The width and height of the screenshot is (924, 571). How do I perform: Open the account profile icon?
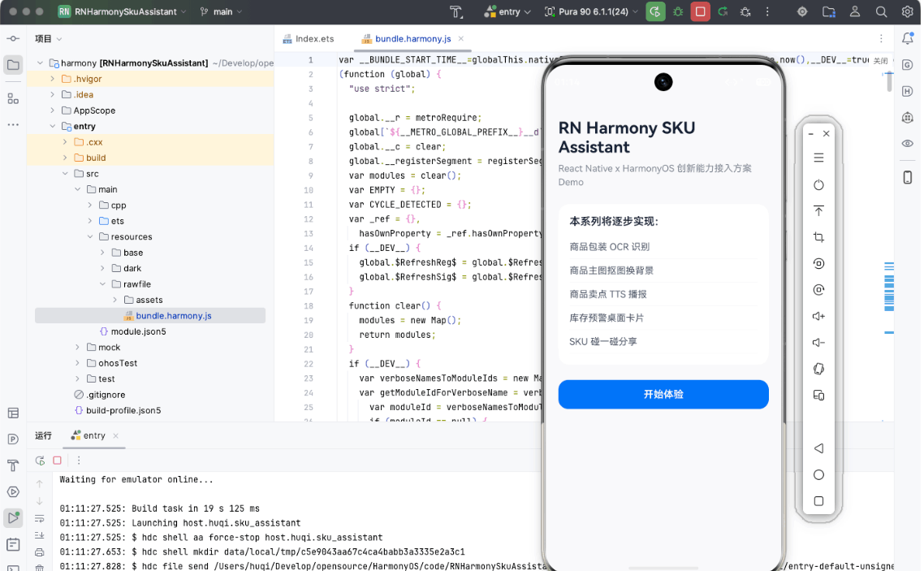(854, 12)
